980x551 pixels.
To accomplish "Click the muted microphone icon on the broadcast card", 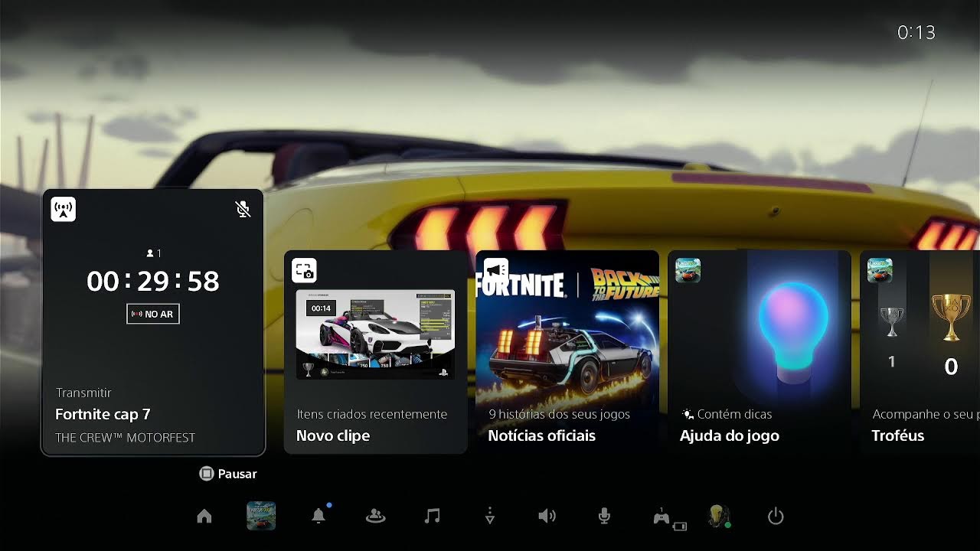I will pos(243,209).
